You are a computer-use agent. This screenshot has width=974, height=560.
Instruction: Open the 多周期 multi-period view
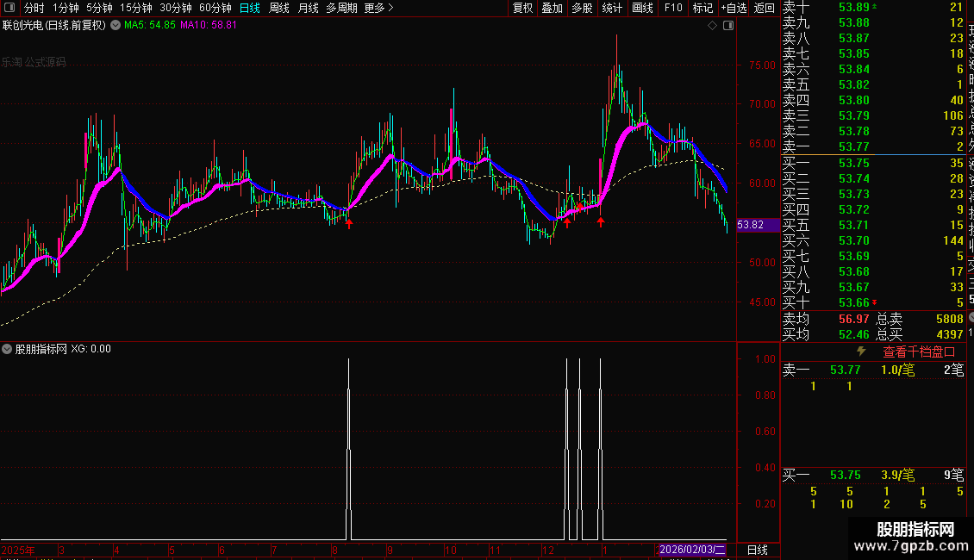coord(341,8)
